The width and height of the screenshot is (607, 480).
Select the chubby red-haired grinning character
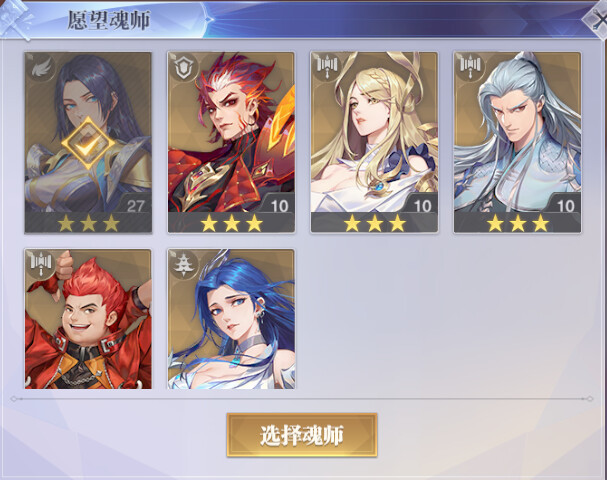(88, 319)
